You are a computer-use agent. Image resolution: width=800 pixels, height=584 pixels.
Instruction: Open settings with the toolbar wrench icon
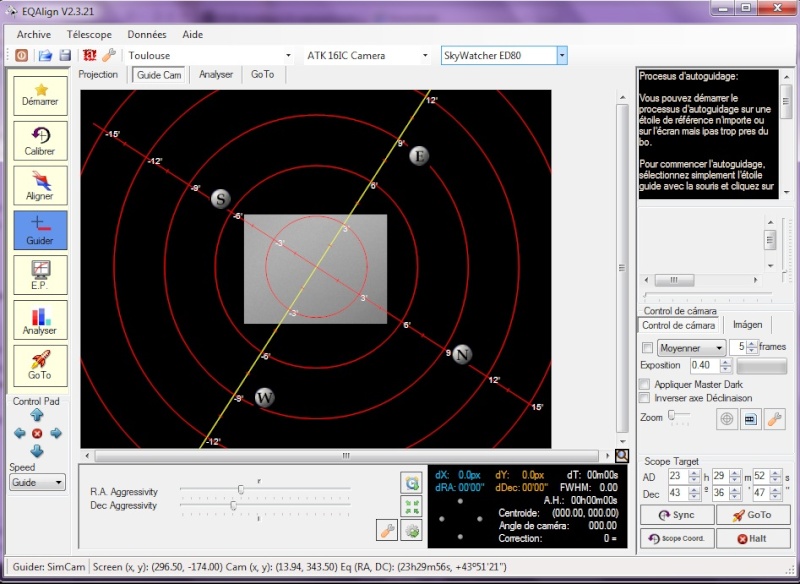point(109,55)
